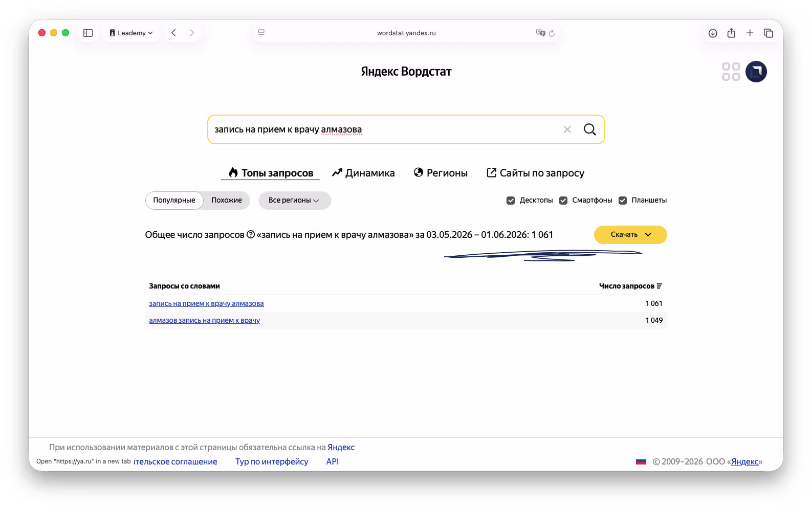Click the Яндекс Вордстат logo title

406,72
